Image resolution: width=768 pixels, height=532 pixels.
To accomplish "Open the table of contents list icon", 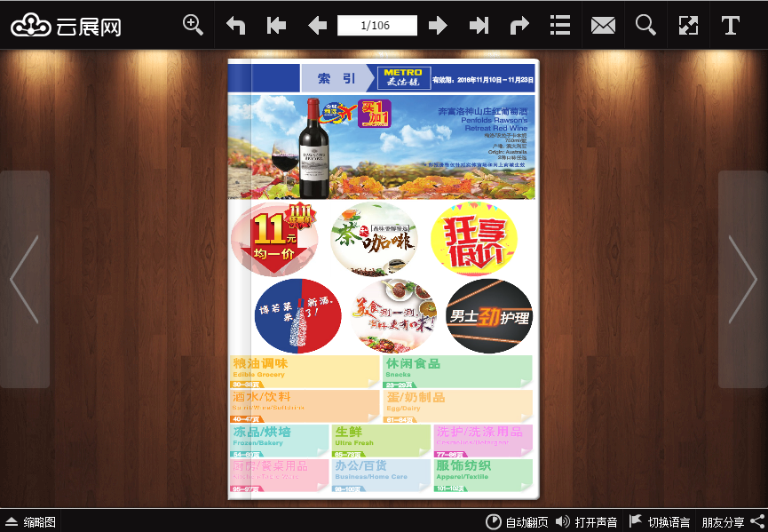I will 560,25.
